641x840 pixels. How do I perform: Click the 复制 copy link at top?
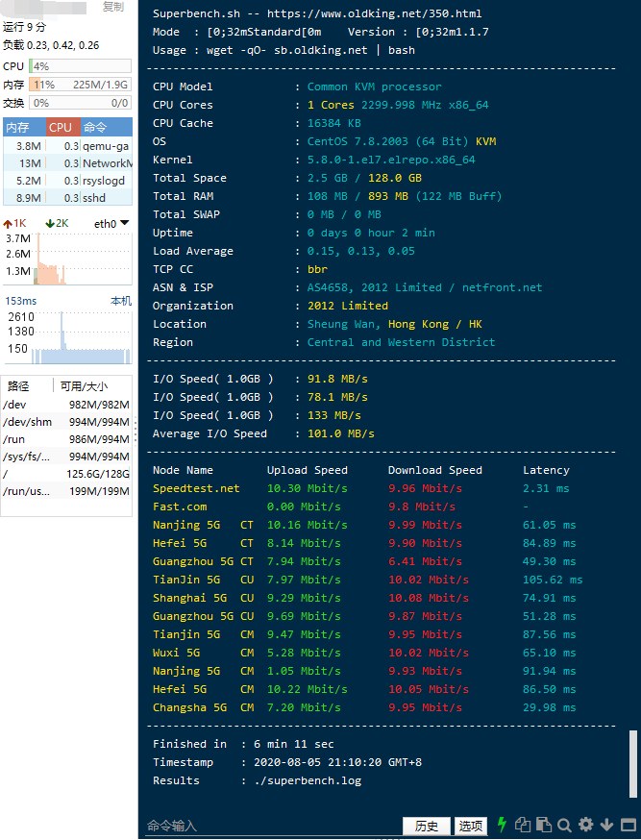[x=113, y=7]
